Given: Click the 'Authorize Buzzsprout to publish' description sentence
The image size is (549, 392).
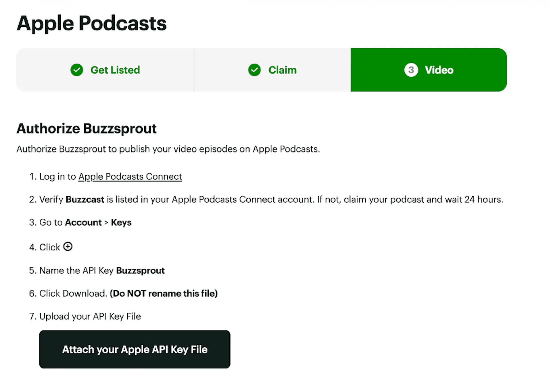Looking at the screenshot, I should pyautogui.click(x=168, y=149).
